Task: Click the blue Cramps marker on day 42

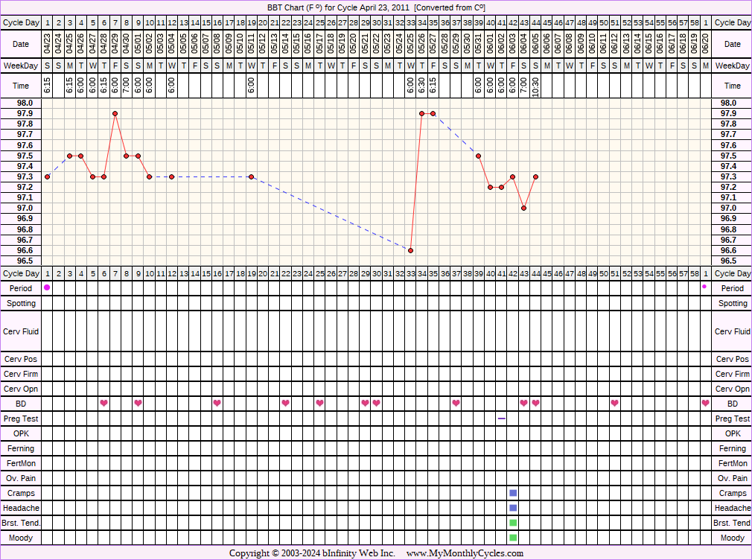Action: click(x=513, y=493)
